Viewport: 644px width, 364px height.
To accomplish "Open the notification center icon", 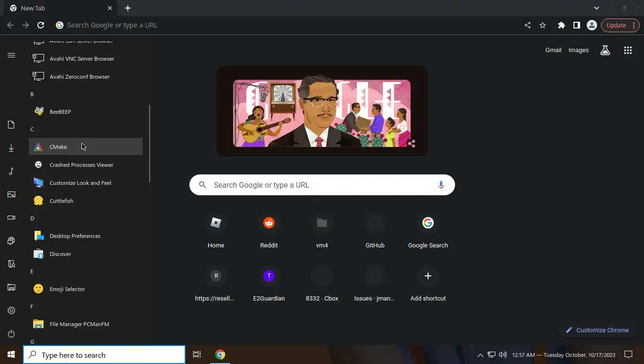I will point(628,355).
